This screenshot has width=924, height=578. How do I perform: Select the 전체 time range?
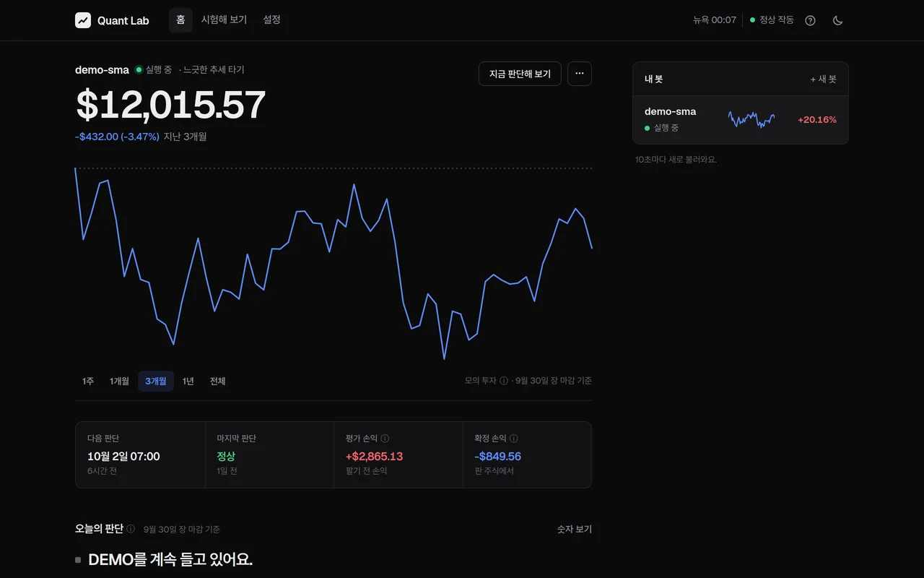pos(218,381)
